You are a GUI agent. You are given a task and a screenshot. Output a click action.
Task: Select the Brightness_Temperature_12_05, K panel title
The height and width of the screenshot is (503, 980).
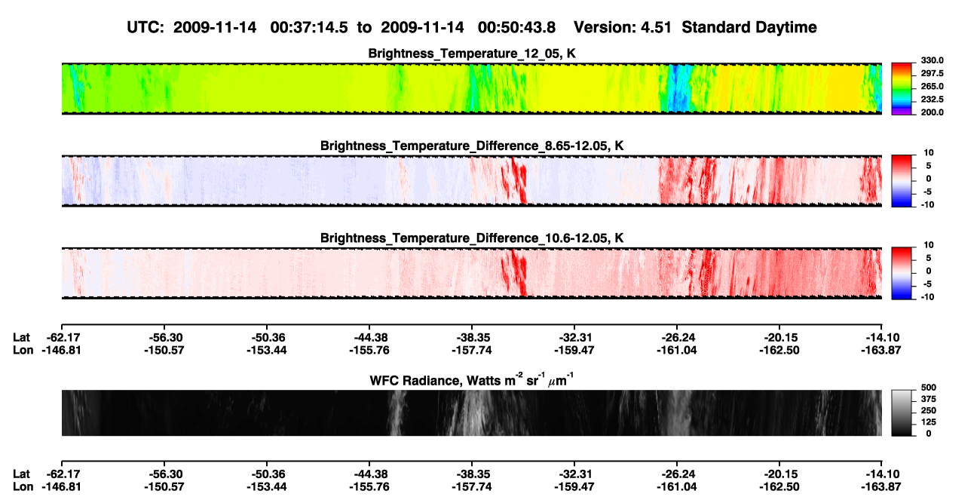click(472, 54)
